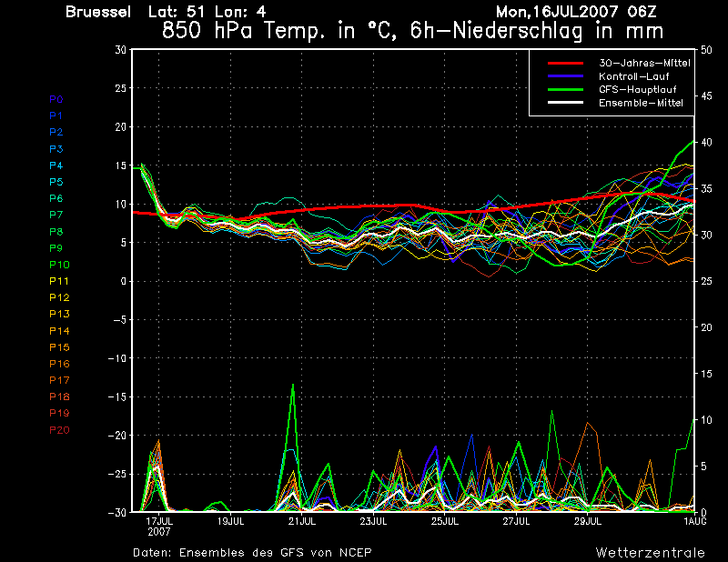
Task: Click the 30-Jahres-Mittel legend text
Action: point(644,63)
